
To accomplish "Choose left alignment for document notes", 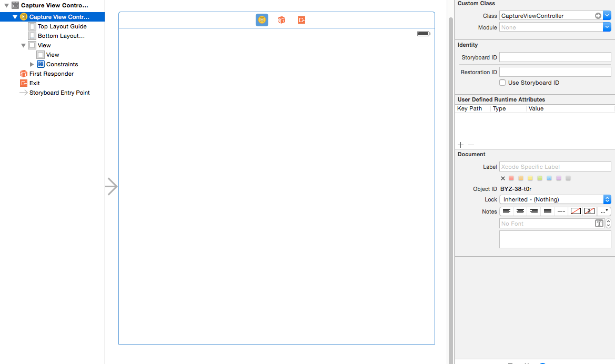I will (506, 211).
